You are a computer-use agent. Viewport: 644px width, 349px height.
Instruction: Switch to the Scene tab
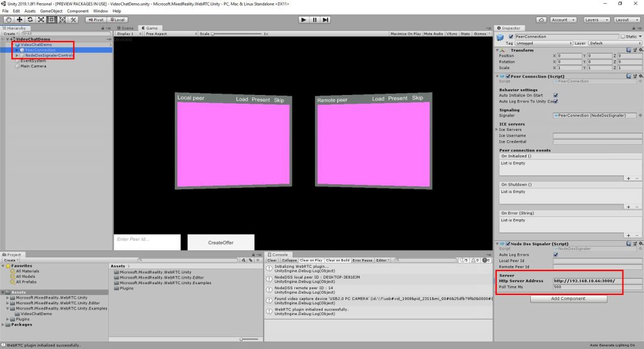tap(125, 28)
